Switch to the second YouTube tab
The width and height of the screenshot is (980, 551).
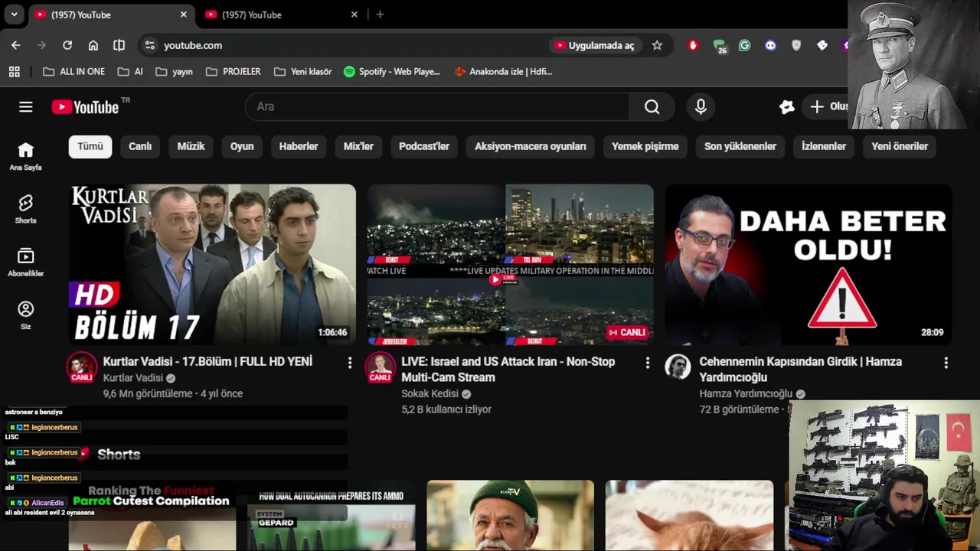pos(280,15)
